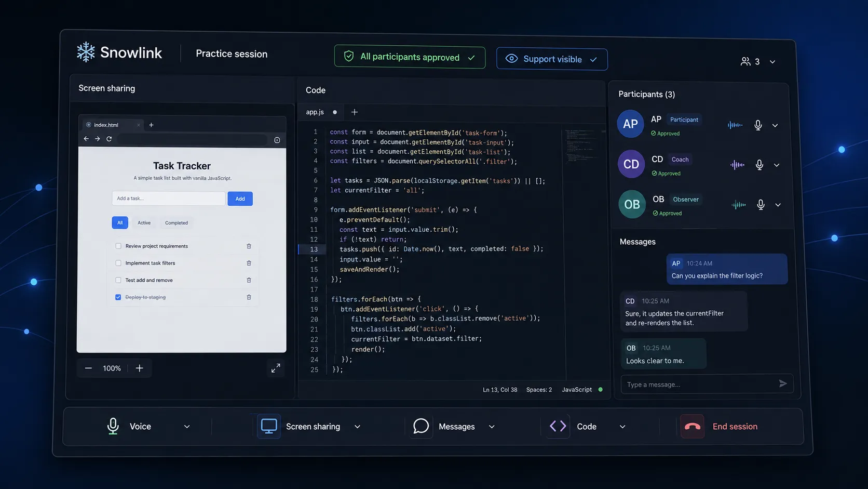The image size is (868, 489).
Task: Open new tab in shared browser
Action: coord(151,125)
